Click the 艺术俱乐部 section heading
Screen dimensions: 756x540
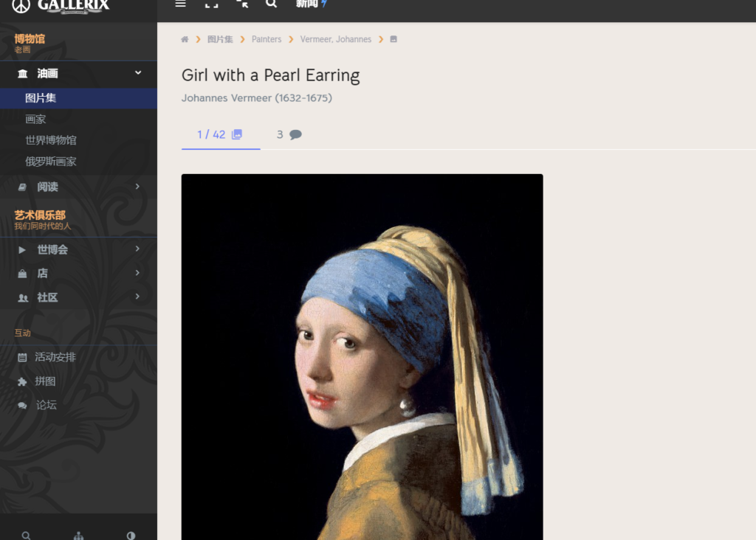coord(40,215)
